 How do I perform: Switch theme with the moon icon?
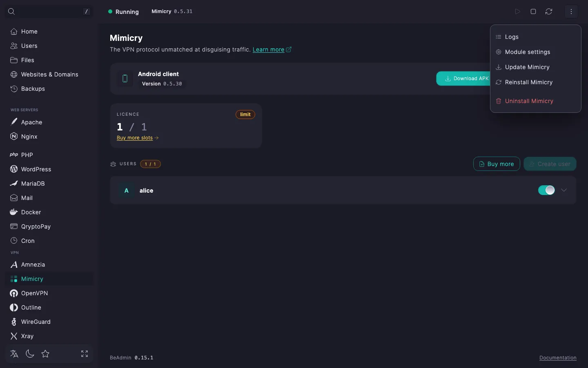point(30,354)
